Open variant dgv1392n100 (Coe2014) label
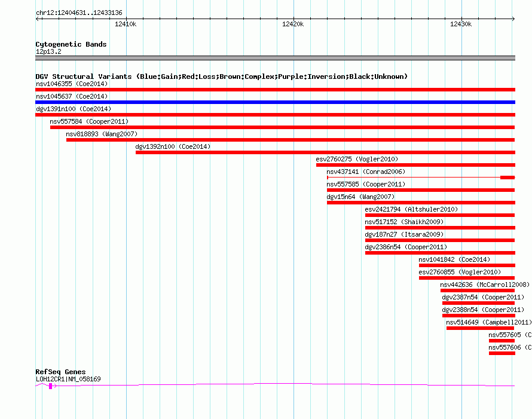 tap(173, 146)
